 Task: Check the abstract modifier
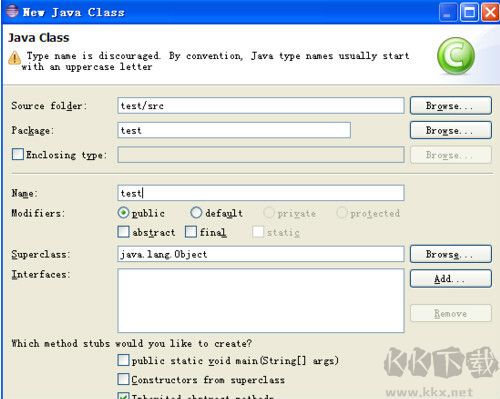point(123,232)
